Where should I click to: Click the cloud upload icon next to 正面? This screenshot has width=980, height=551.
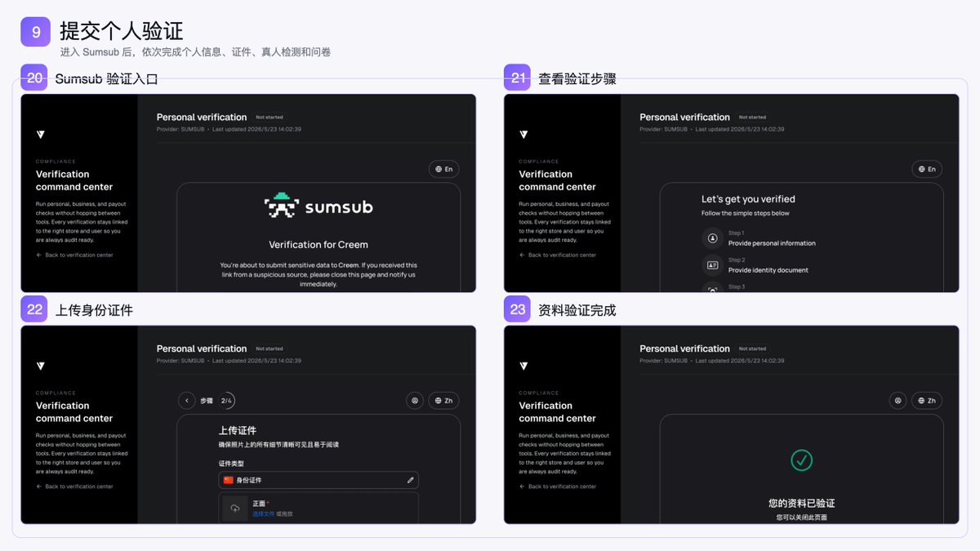[235, 509]
